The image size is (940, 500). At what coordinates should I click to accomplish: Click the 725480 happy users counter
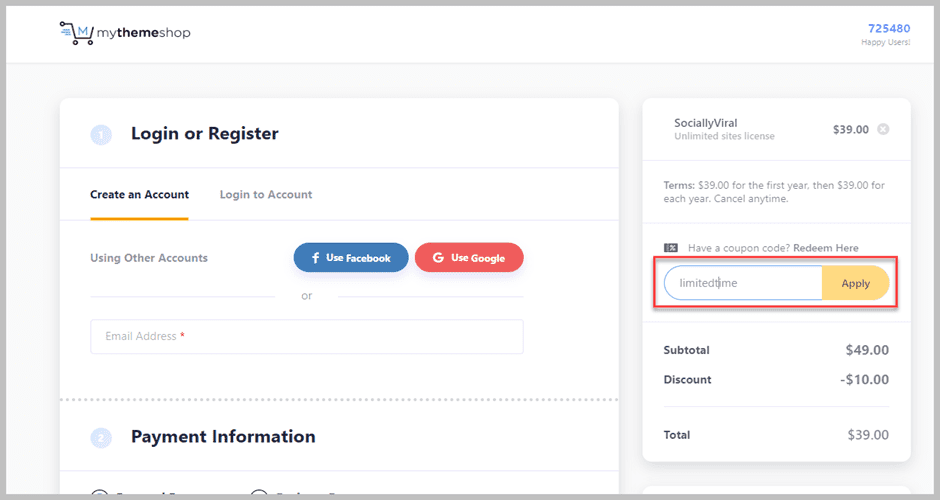[888, 29]
